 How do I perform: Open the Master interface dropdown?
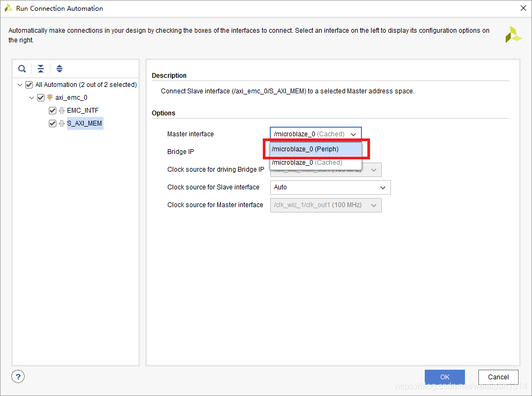tap(315, 134)
